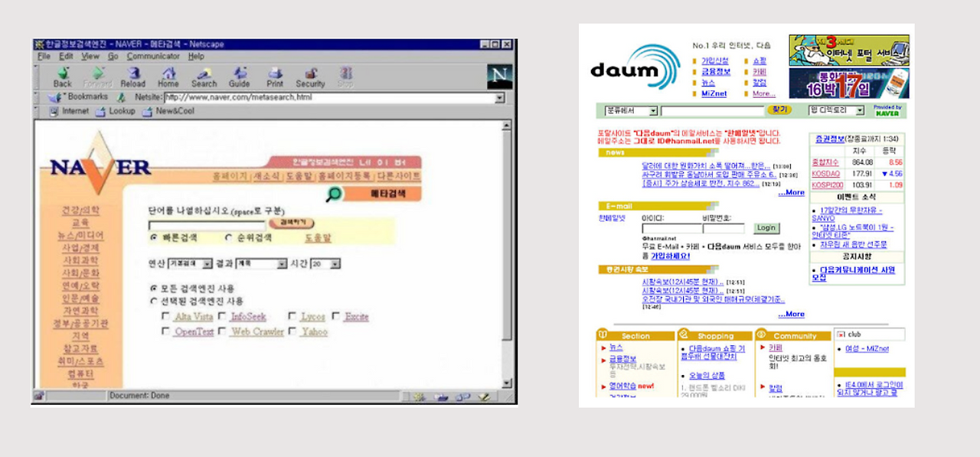Open the 연산 dropdown on Naver
980x457 pixels.
click(191, 263)
